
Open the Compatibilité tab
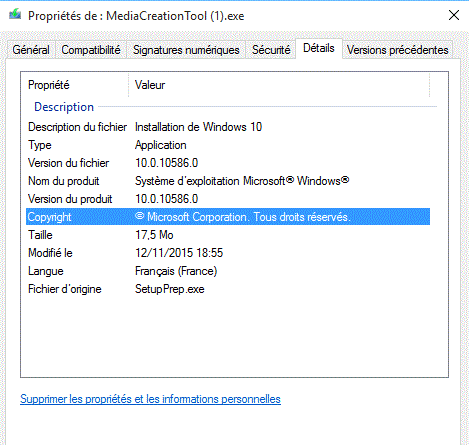pos(91,50)
